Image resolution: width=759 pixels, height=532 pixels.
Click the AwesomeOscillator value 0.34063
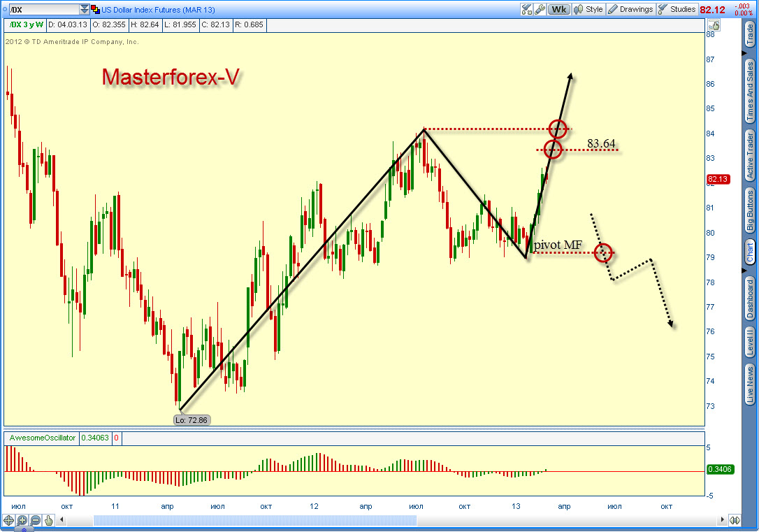pos(95,438)
